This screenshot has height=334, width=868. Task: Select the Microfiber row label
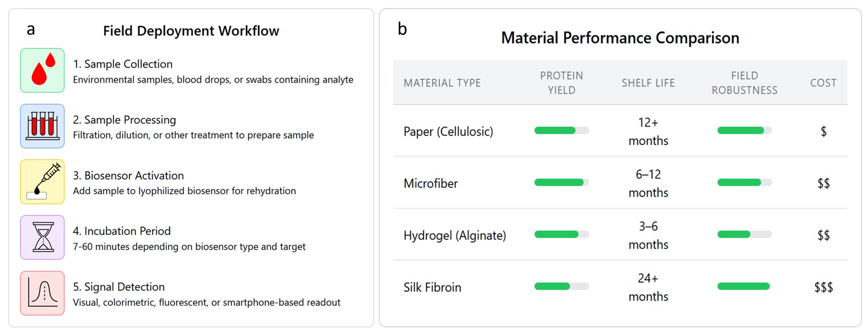(x=431, y=184)
